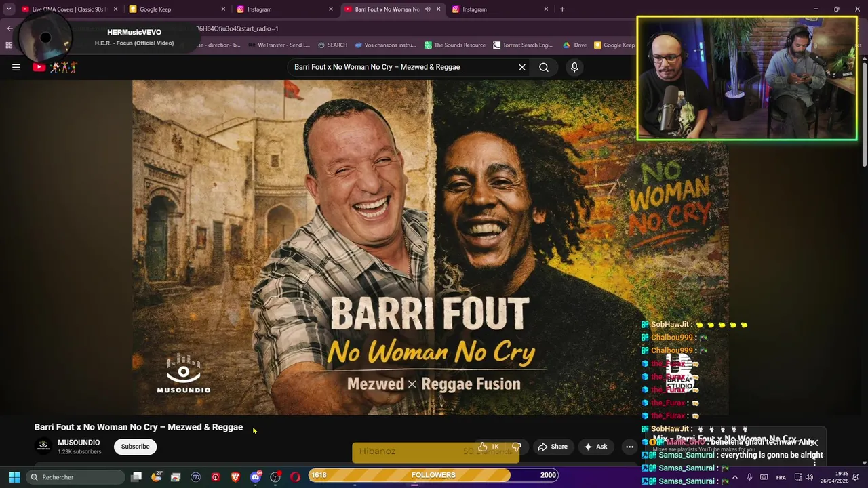Open the weather widget in taskbar
The image size is (868, 488).
coord(157,477)
